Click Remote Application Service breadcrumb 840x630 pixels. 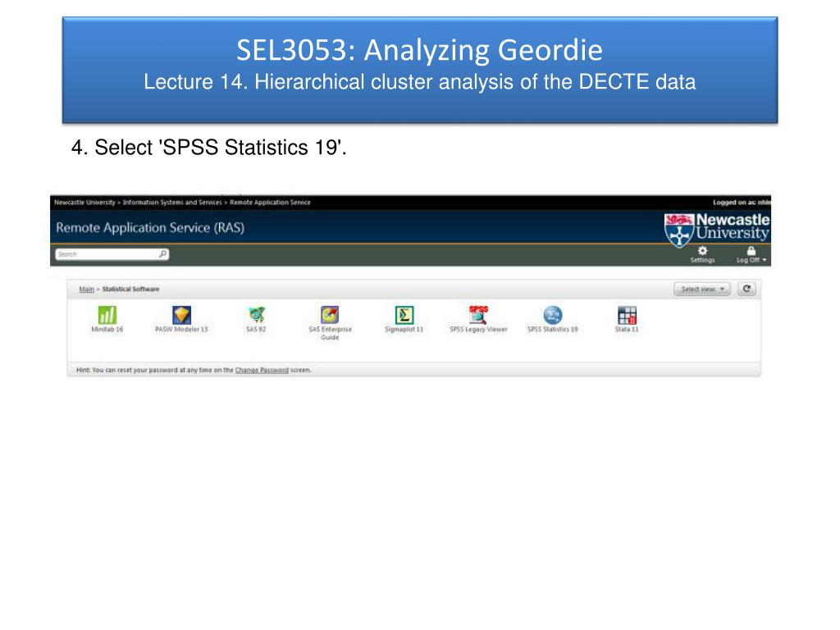pyautogui.click(x=270, y=203)
